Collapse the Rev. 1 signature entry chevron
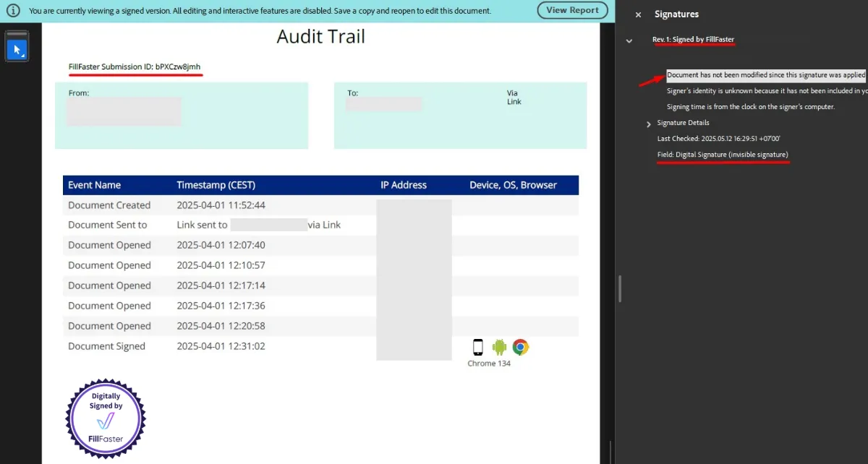 coord(629,40)
